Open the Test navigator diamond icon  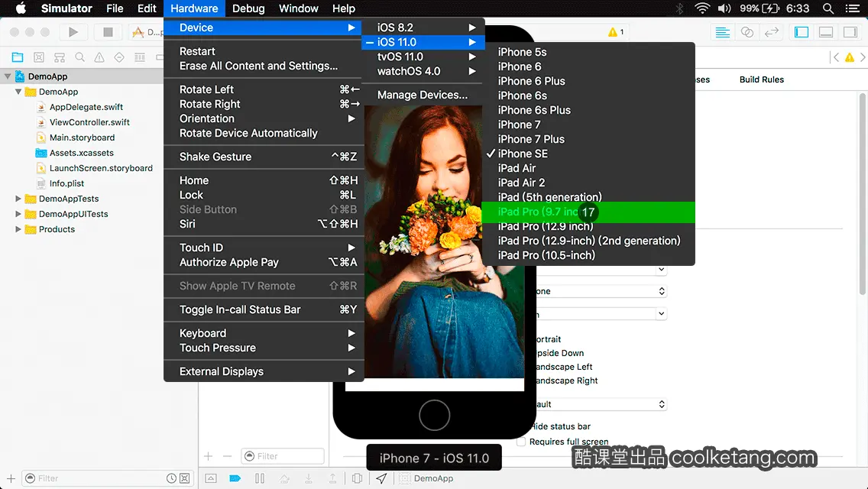coord(119,57)
